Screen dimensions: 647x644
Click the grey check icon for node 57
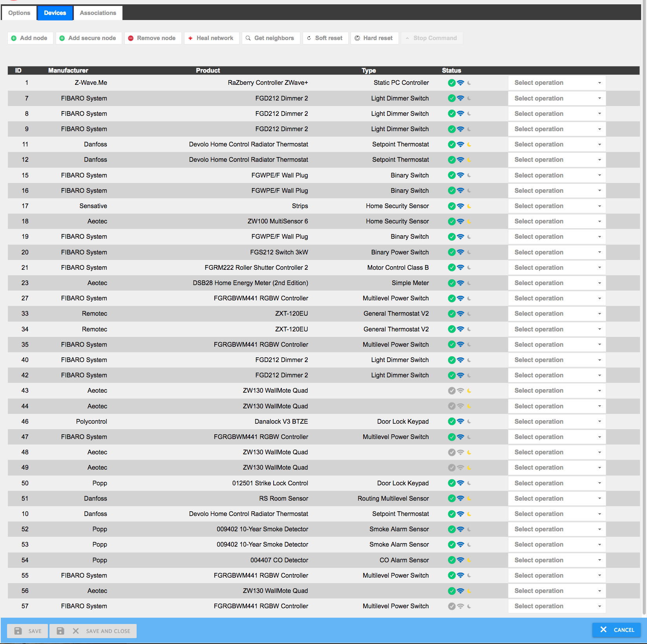pos(452,606)
